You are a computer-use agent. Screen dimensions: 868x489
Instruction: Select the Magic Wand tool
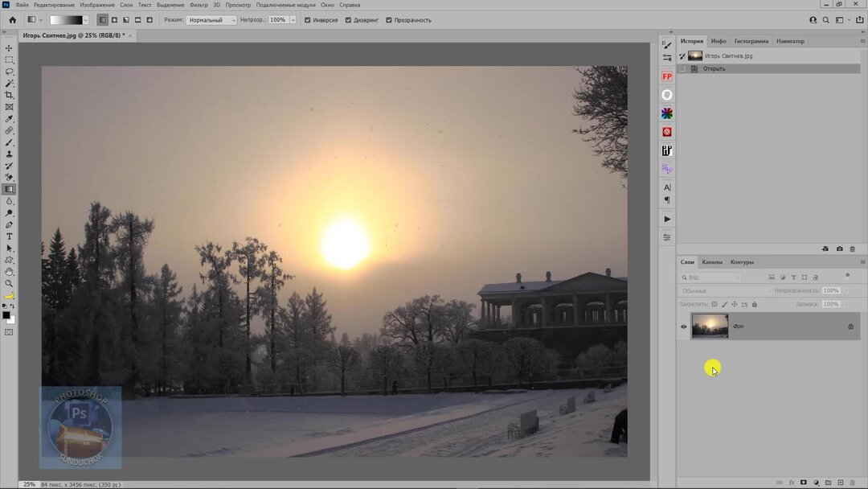pos(9,84)
